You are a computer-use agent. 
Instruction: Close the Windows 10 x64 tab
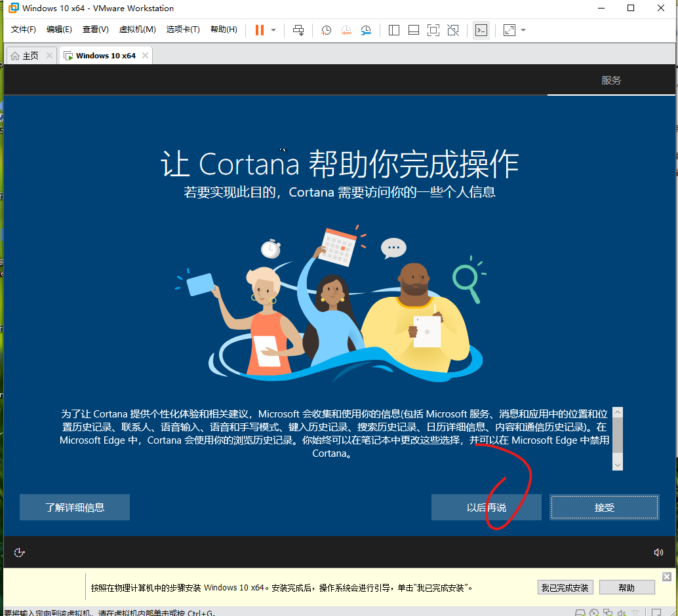pyautogui.click(x=146, y=55)
